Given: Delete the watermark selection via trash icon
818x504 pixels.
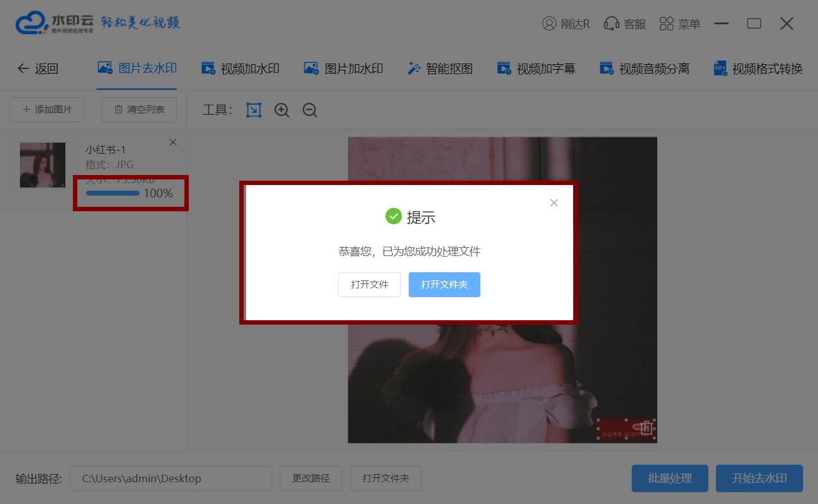Looking at the screenshot, I should (646, 428).
